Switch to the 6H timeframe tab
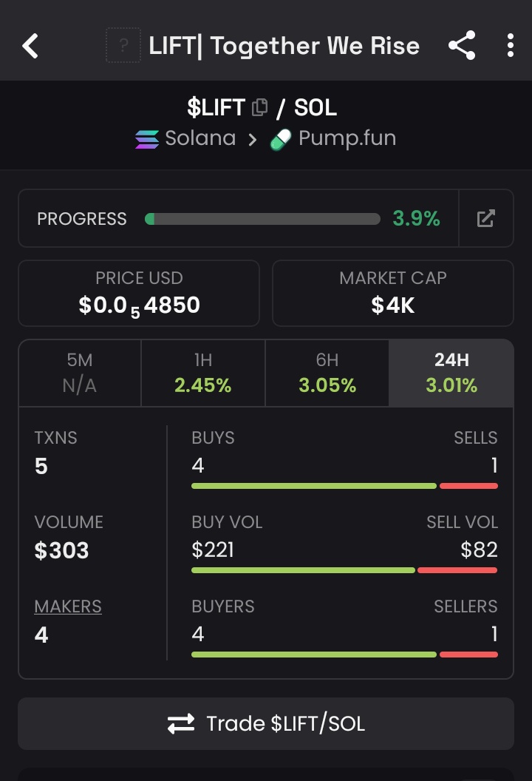 click(327, 373)
